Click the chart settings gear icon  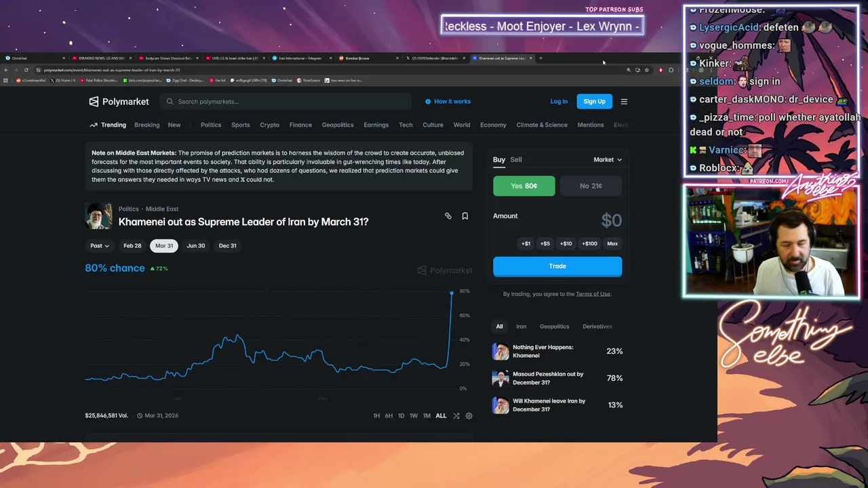tap(469, 415)
